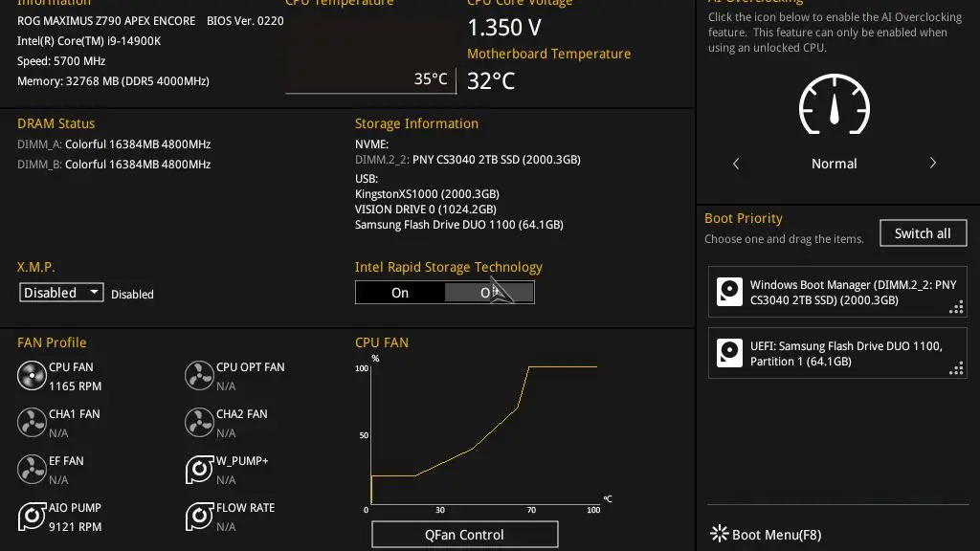Click ROG MAXIMUS Z790 APEX ENCORE text
The image size is (980, 551).
click(106, 21)
